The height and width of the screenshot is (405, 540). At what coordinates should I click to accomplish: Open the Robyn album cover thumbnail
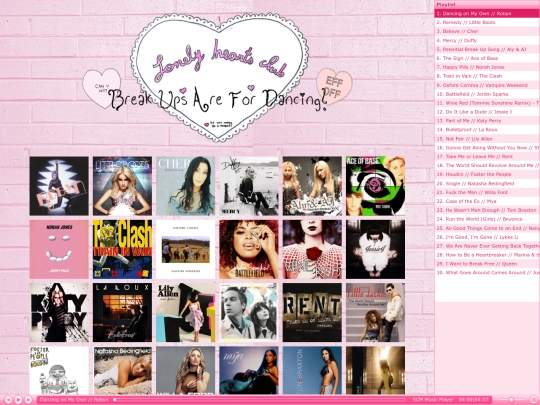click(x=59, y=186)
